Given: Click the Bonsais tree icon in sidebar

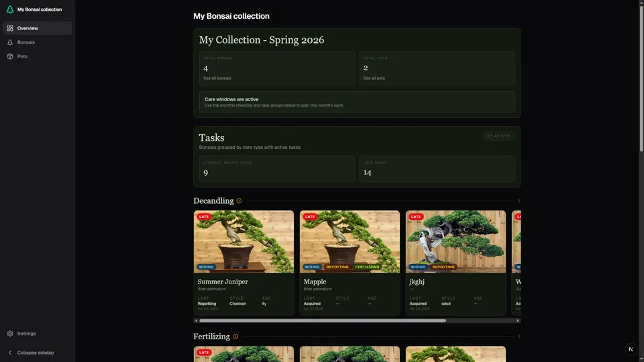Looking at the screenshot, I should [x=10, y=42].
